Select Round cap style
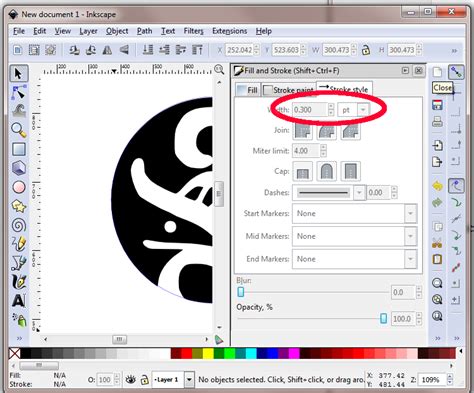Viewport: 474px width, 393px height. coord(326,171)
